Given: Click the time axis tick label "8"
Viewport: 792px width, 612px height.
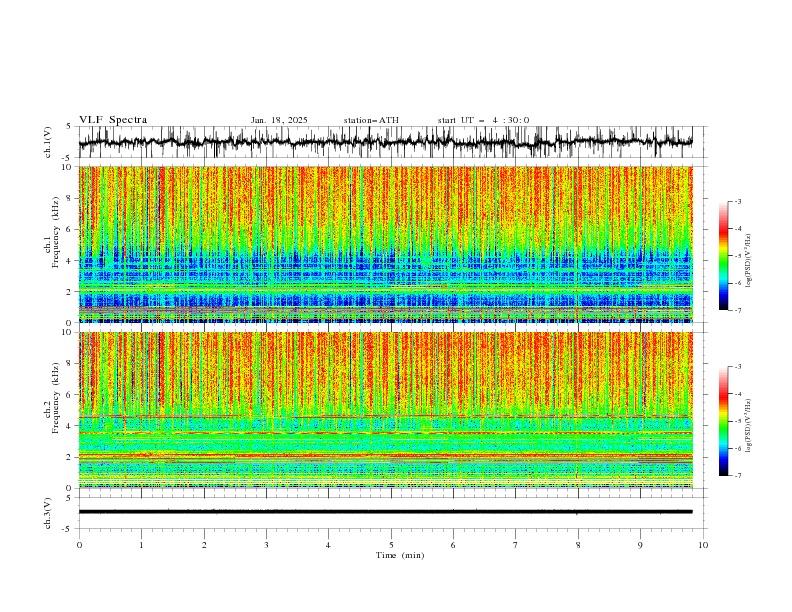Looking at the screenshot, I should (x=578, y=545).
